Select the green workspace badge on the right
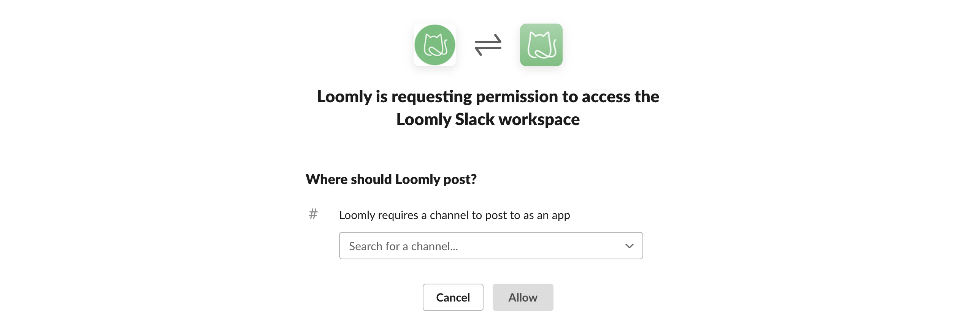Viewport: 980px width, 327px height. point(541,44)
